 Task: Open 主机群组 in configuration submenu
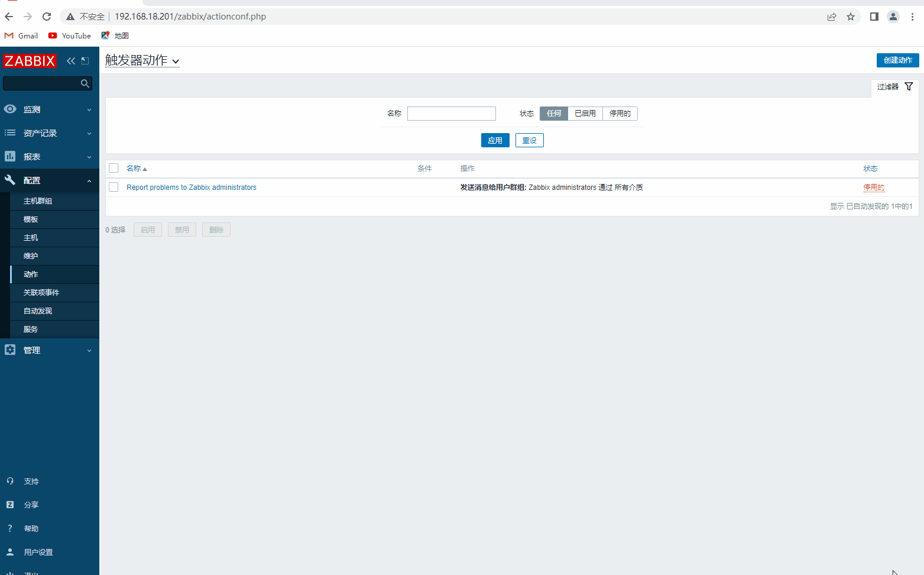tap(38, 201)
